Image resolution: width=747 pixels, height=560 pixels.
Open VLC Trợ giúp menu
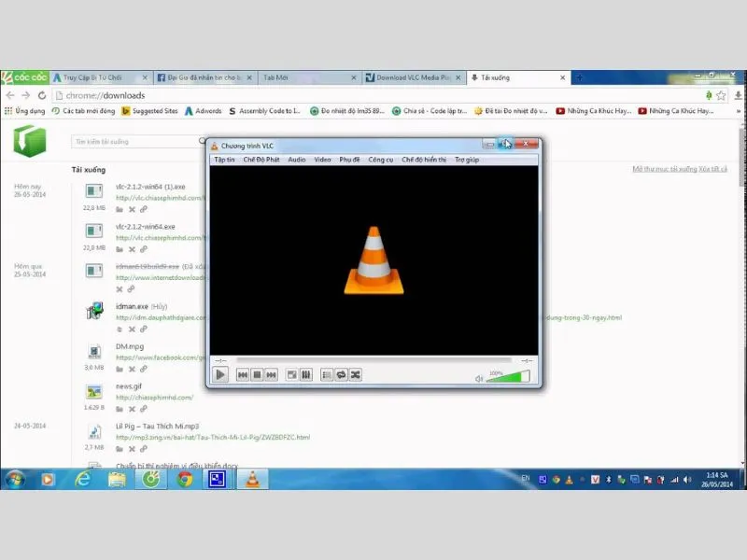(467, 160)
